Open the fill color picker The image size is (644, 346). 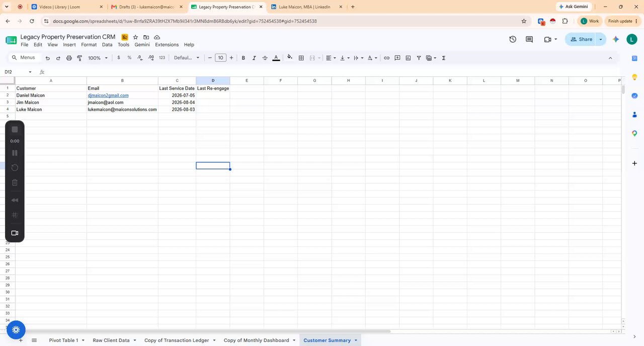pos(290,58)
